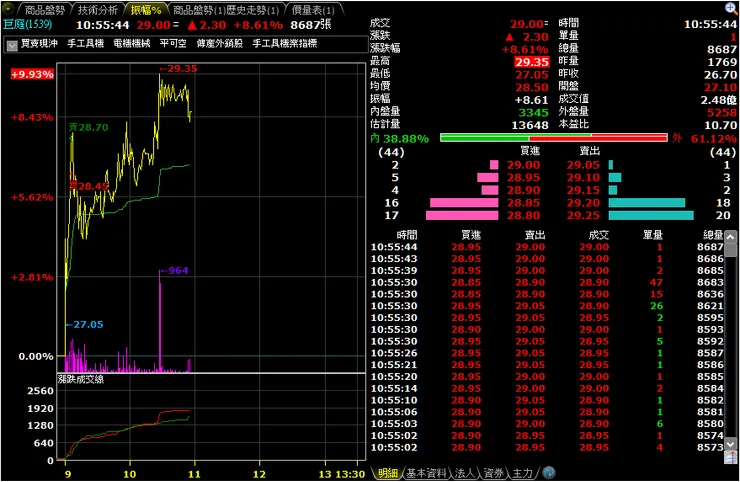Click the 漲跌成交線 sub-chart label
Screen dimensions: 740x482
(x=81, y=380)
